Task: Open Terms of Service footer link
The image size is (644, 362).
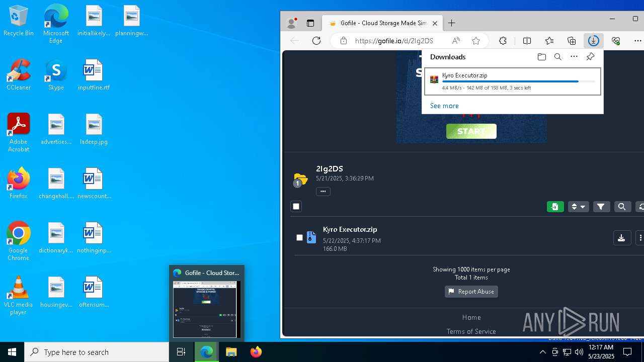Action: pyautogui.click(x=471, y=331)
